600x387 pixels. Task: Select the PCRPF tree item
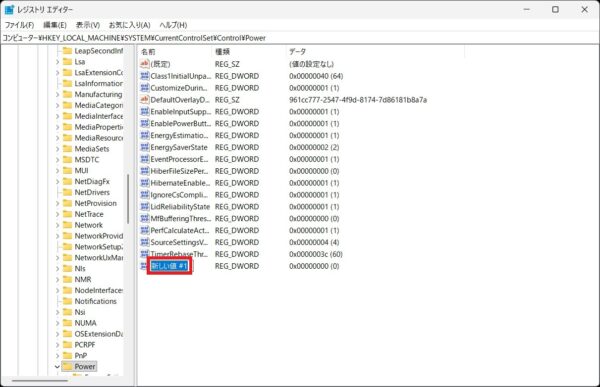coord(85,345)
